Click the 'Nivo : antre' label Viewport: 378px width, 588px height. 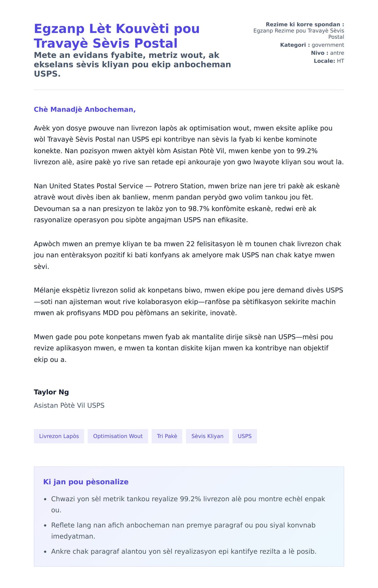[327, 53]
